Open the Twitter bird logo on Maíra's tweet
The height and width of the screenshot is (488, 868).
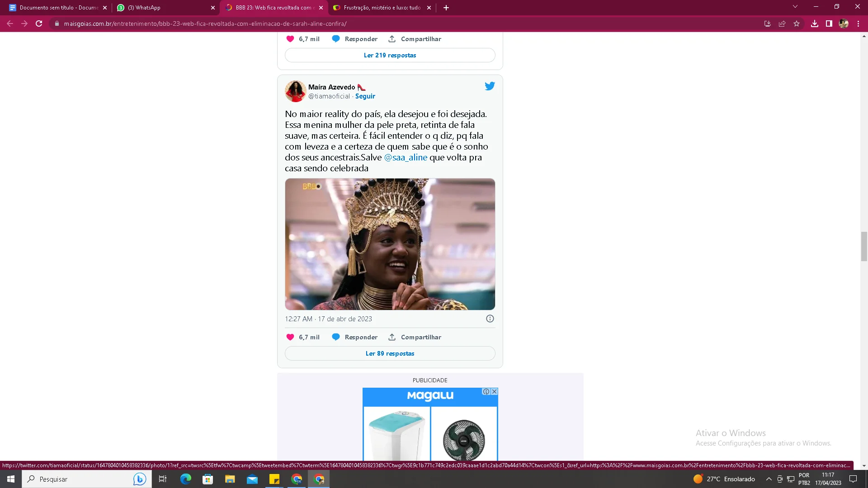tap(490, 86)
